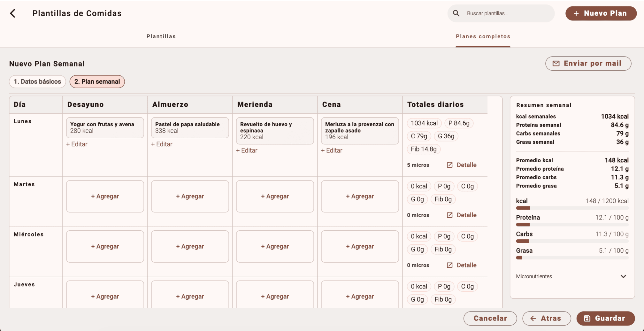The image size is (644, 331).
Task: Click the 5 micros label
Action: (x=418, y=165)
